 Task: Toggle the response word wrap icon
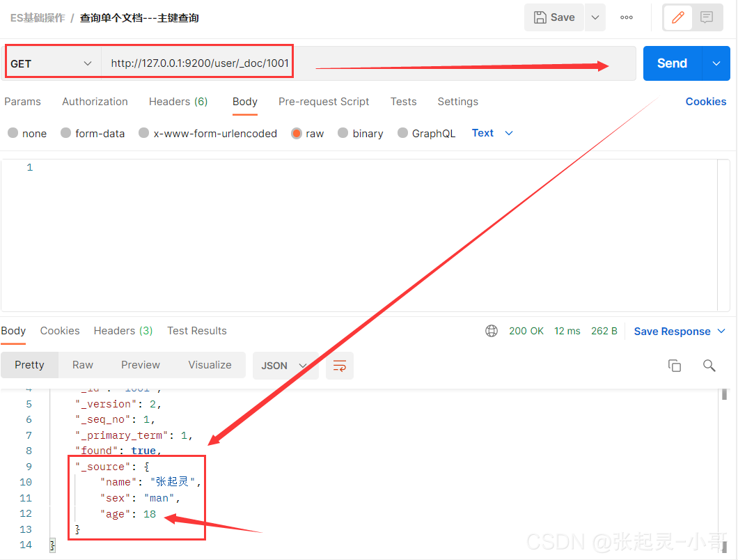click(x=339, y=366)
